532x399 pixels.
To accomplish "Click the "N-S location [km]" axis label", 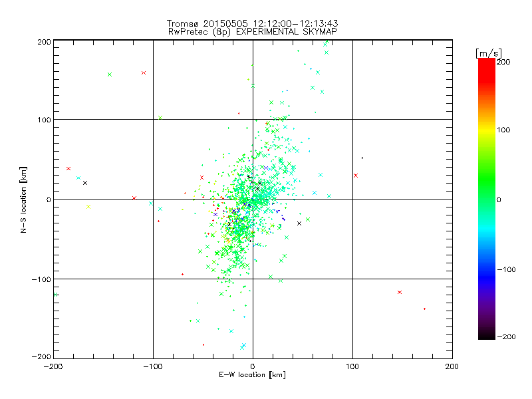I will click(23, 199).
